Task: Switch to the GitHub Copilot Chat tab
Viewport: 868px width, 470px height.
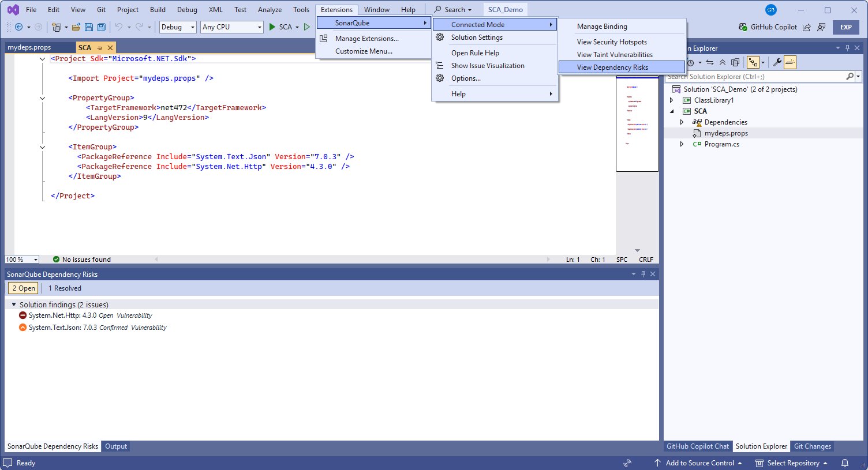Action: pos(698,446)
